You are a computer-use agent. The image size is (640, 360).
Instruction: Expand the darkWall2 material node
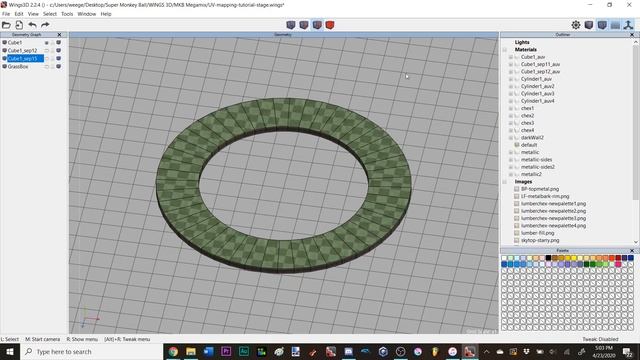pyautogui.click(x=511, y=138)
